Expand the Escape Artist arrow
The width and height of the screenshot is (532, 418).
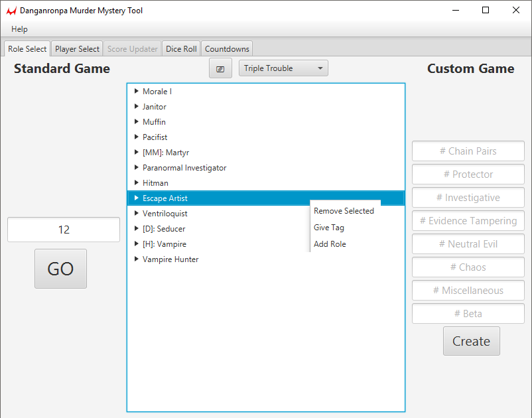[137, 198]
